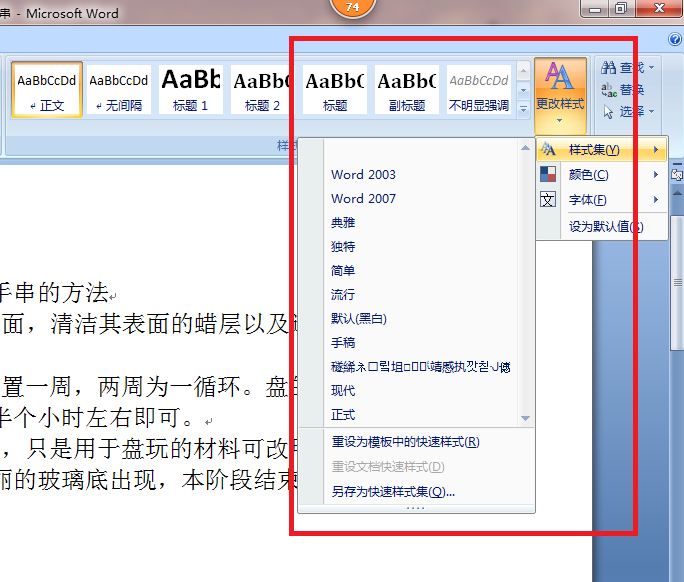The height and width of the screenshot is (582, 684).
Task: Open Word Help via the question mark icon
Action: click(x=674, y=39)
